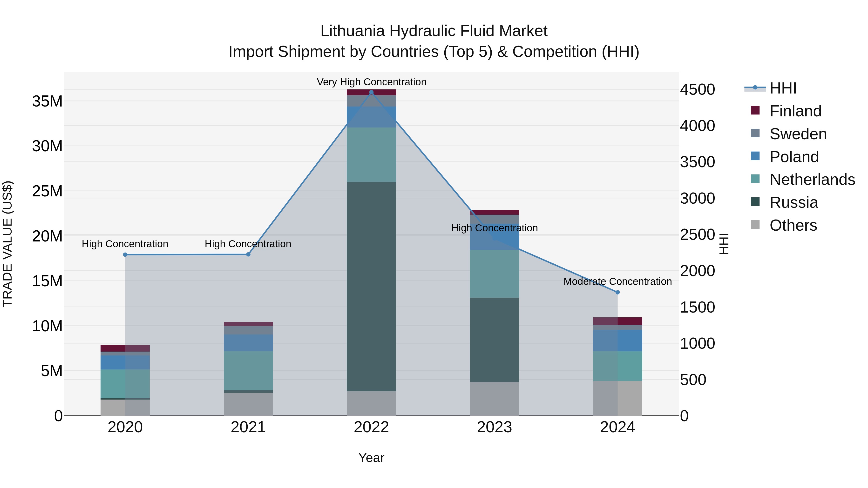This screenshot has height=488, width=868.
Task: Click the Poland segment of the 2021 bar
Action: coord(248,343)
